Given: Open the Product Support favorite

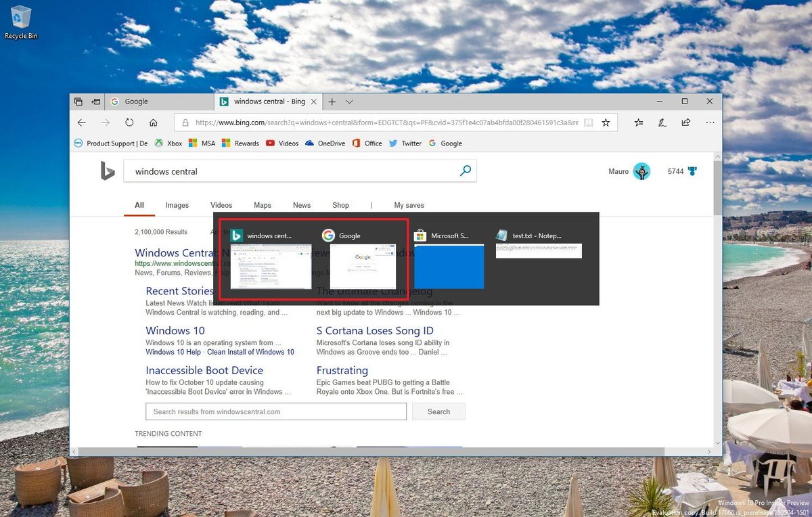Looking at the screenshot, I should 110,143.
